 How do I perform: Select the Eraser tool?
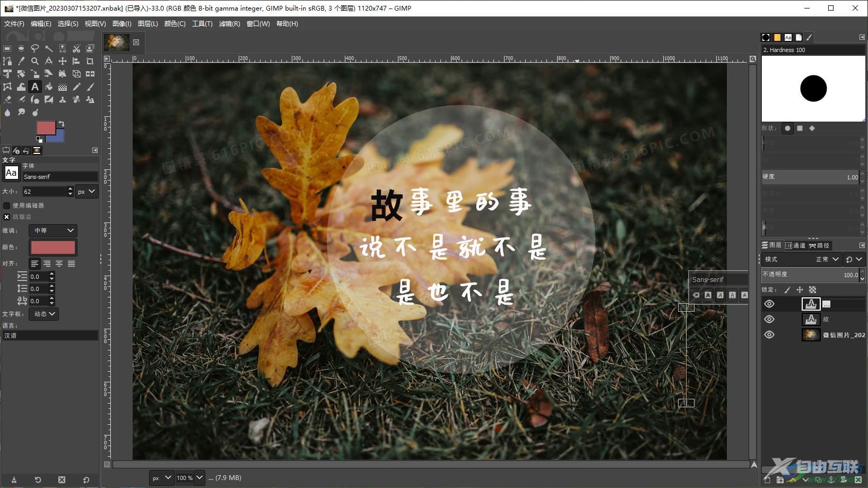pos(7,99)
